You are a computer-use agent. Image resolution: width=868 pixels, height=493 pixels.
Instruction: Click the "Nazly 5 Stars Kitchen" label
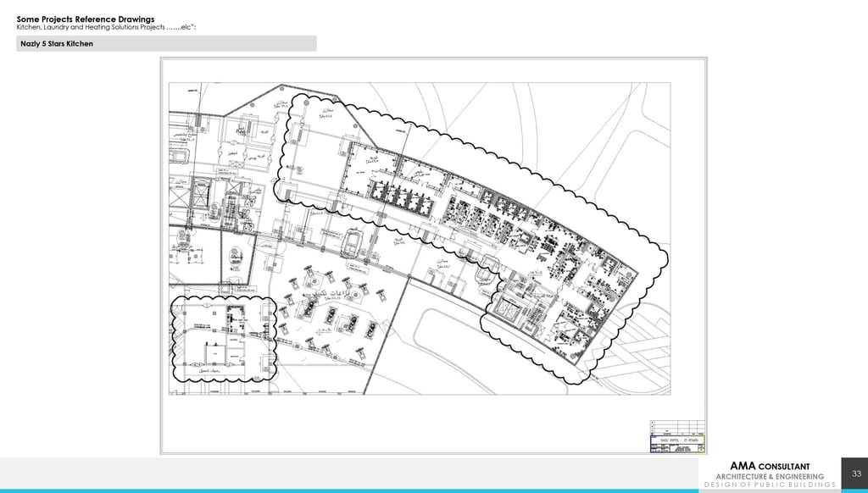pos(57,44)
